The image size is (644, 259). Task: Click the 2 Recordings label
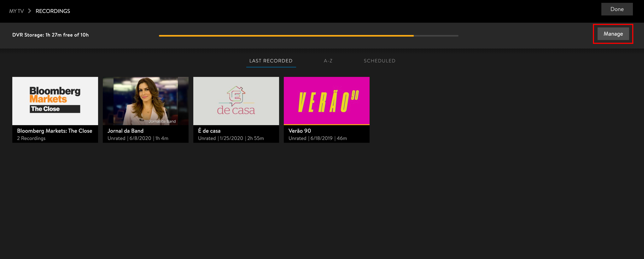[31, 138]
